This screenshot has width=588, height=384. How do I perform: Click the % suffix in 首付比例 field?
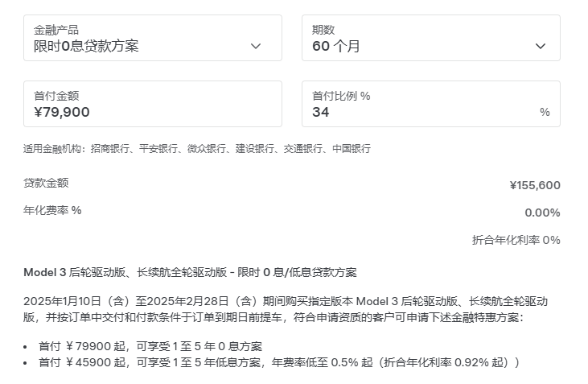(545, 112)
